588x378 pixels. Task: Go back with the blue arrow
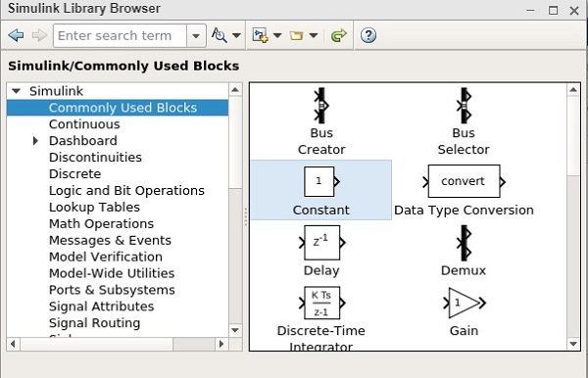[x=16, y=35]
